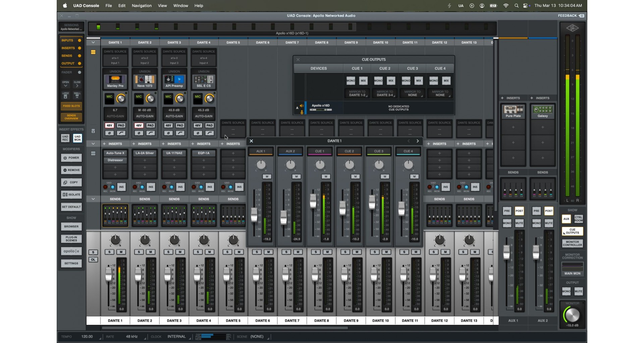Open the File menu
Image resolution: width=644 pixels, height=343 pixels.
[109, 6]
